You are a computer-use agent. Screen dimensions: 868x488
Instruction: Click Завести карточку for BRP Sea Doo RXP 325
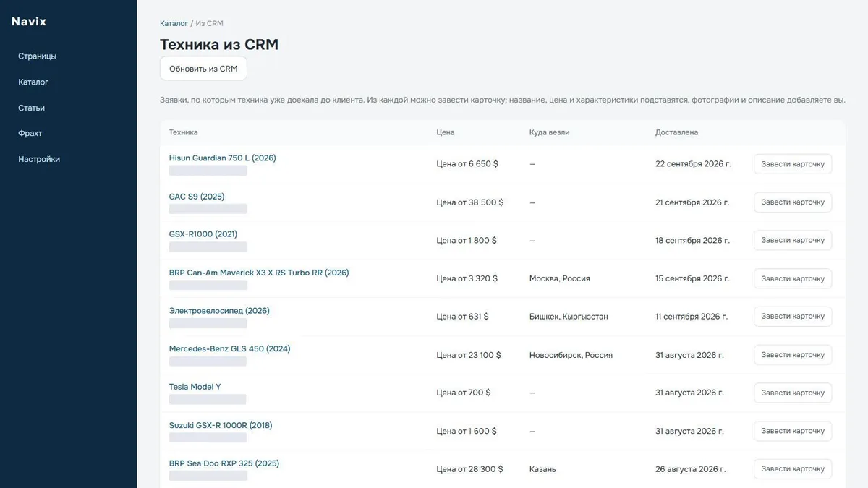tap(793, 469)
